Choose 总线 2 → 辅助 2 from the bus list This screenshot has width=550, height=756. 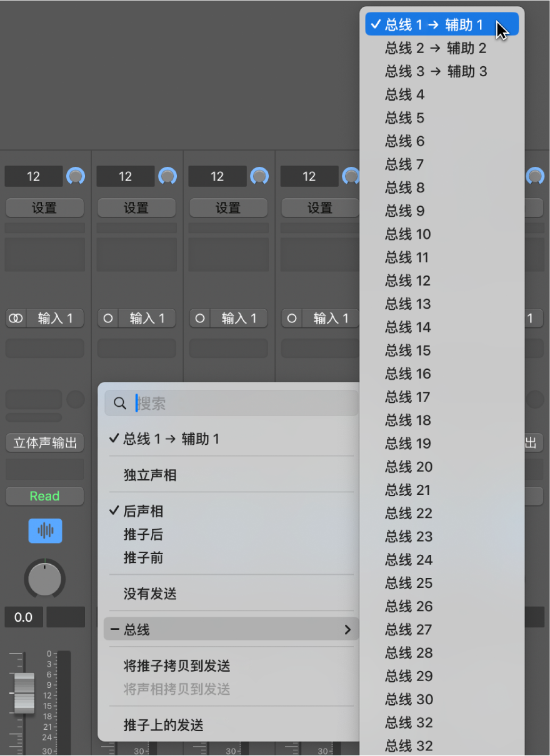[x=431, y=47]
